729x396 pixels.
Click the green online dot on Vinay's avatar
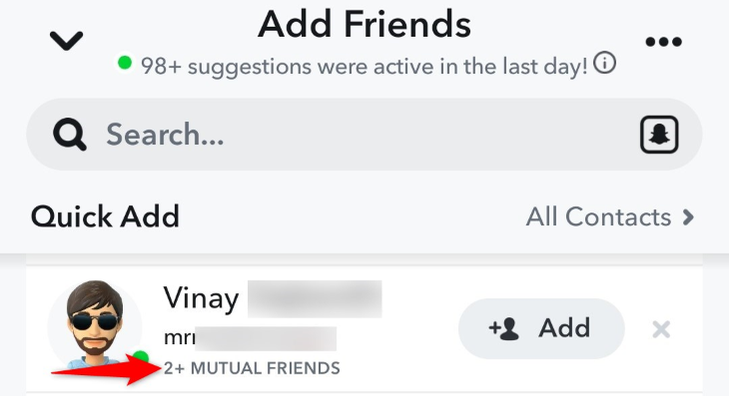point(141,356)
